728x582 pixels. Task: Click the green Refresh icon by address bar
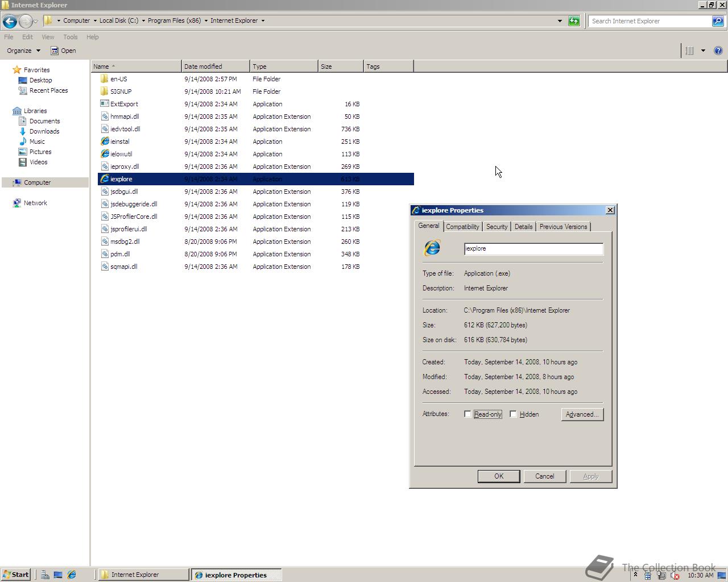pyautogui.click(x=574, y=21)
